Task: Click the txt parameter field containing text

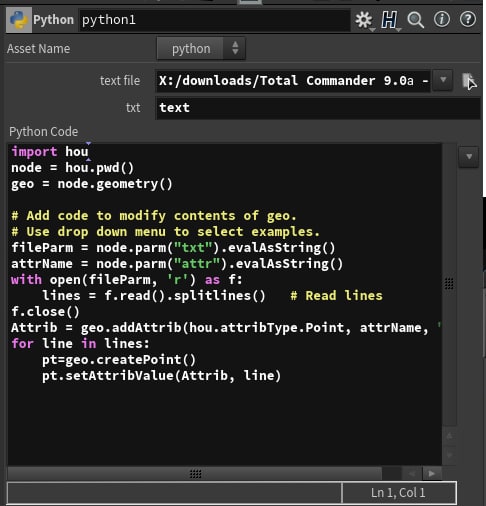Action: click(x=318, y=108)
